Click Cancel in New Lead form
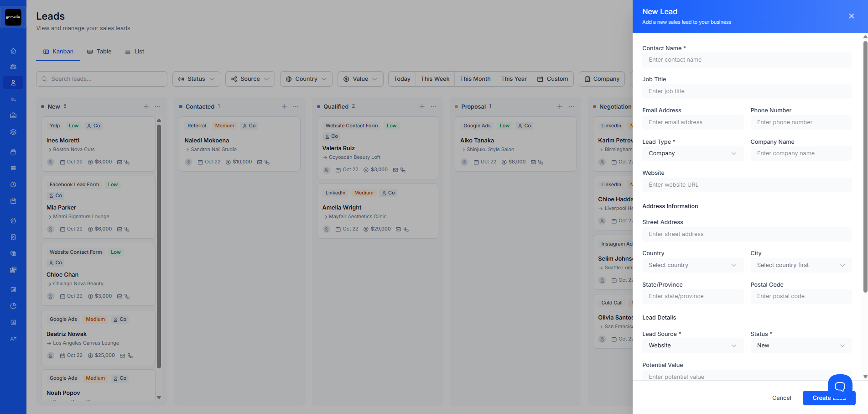This screenshot has width=868, height=414. point(781,398)
